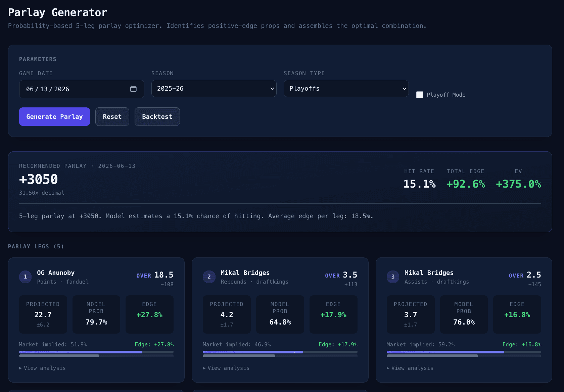Click the Generate Parlay button

click(x=54, y=117)
